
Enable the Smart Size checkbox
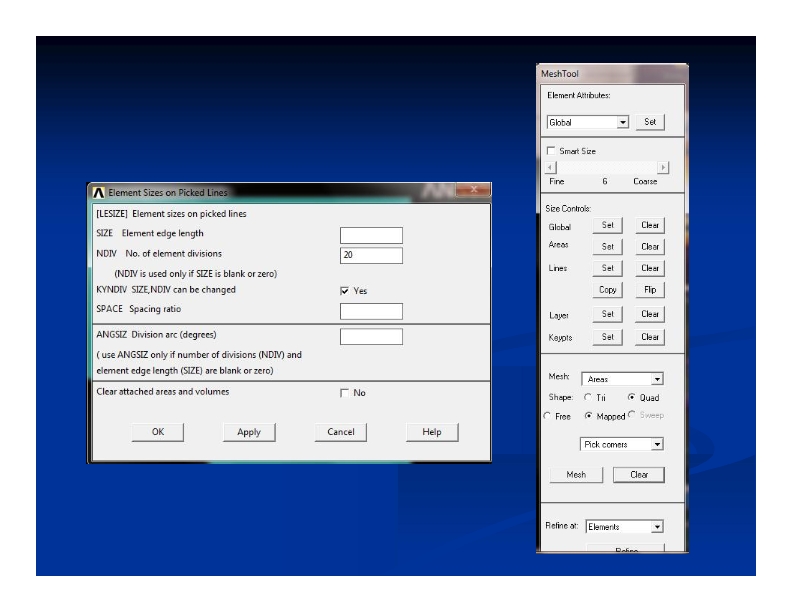[552, 149]
